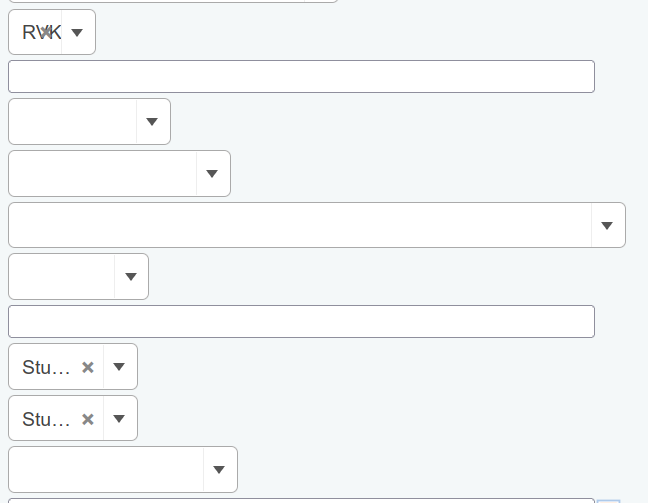
Task: Click inside the narrow select box below the widest dropdown
Action: tap(62, 277)
